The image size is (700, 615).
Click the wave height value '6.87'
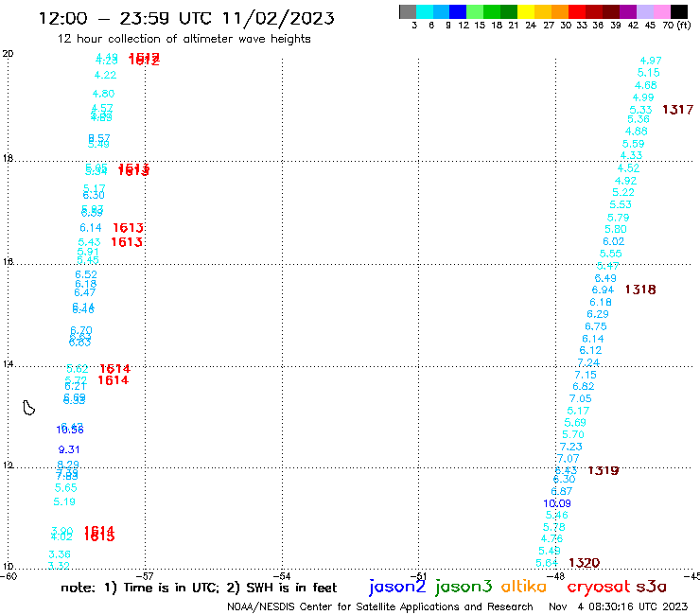(x=561, y=491)
